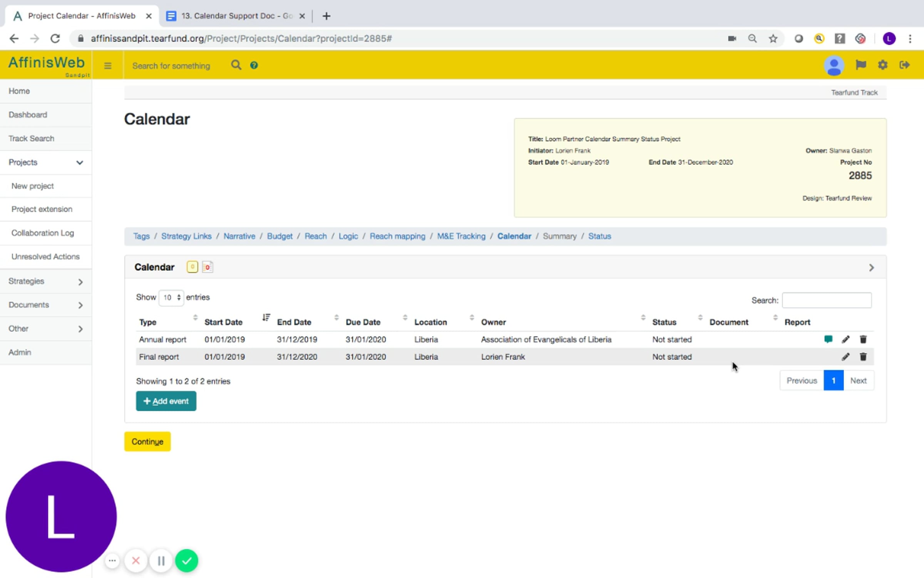This screenshot has height=578, width=924.
Task: Open Admin in the sidebar
Action: pos(46,352)
